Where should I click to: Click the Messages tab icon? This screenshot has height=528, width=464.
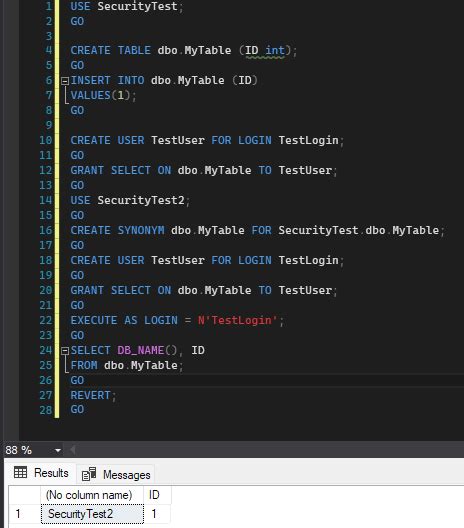pyautogui.click(x=89, y=474)
